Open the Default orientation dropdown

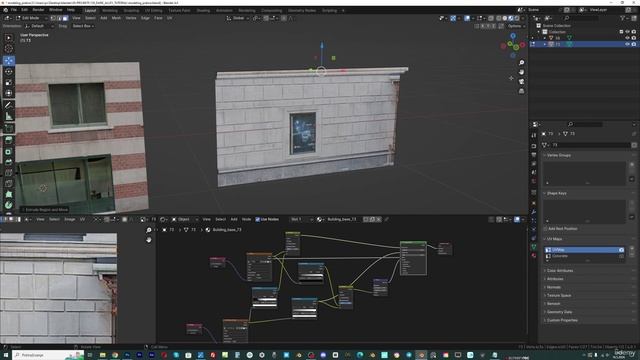(39, 26)
